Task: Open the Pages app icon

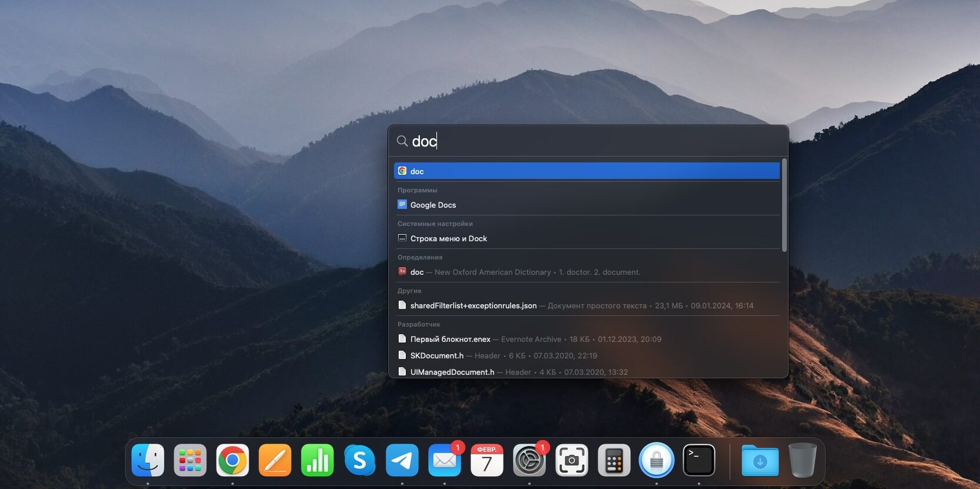Action: click(275, 460)
